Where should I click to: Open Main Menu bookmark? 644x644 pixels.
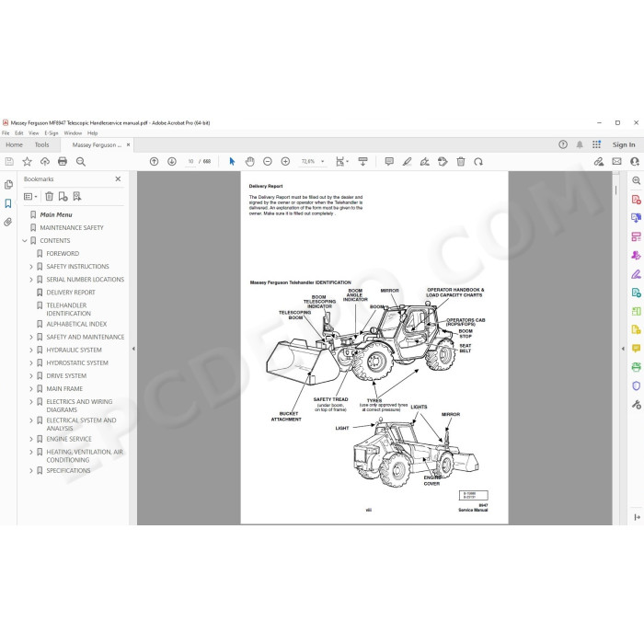56,214
